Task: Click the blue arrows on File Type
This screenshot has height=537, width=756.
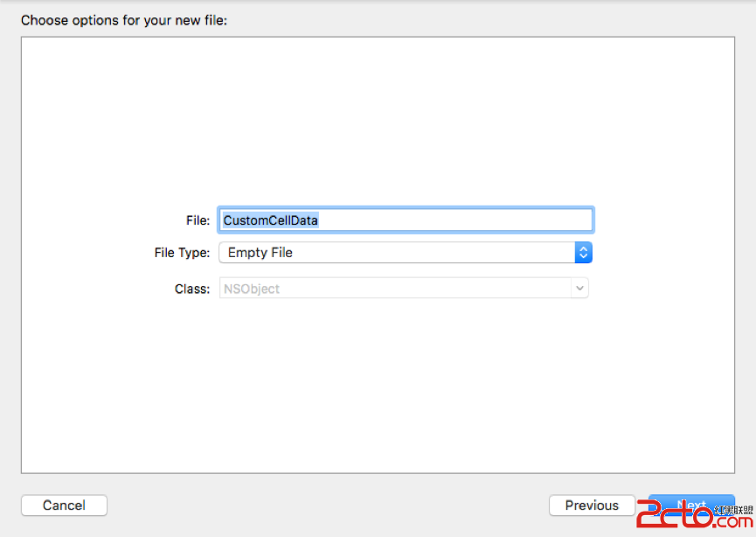Action: [583, 253]
